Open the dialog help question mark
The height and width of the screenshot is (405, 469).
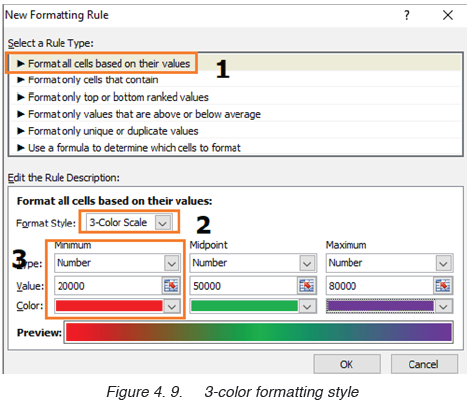click(x=406, y=15)
